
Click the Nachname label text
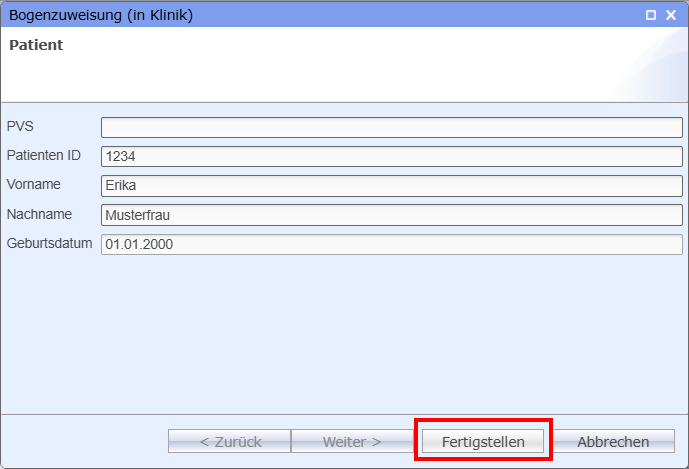pyautogui.click(x=39, y=214)
